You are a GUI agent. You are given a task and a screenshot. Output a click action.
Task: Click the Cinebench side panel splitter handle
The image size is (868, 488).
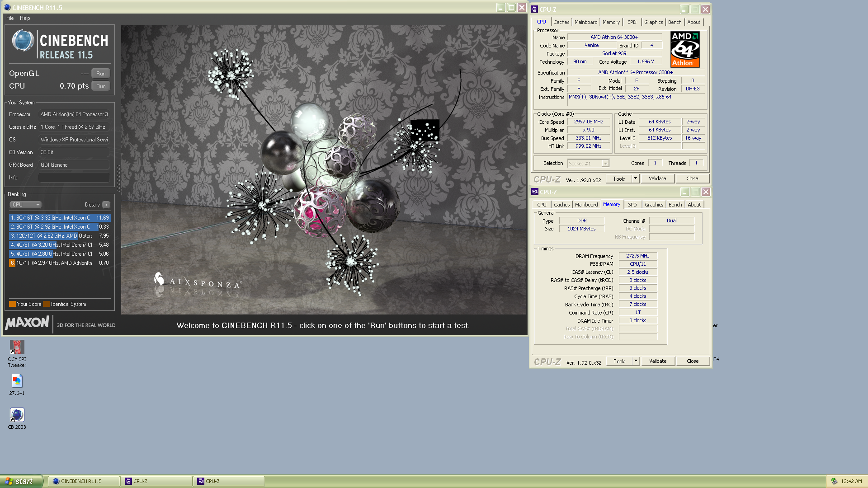[x=118, y=178]
